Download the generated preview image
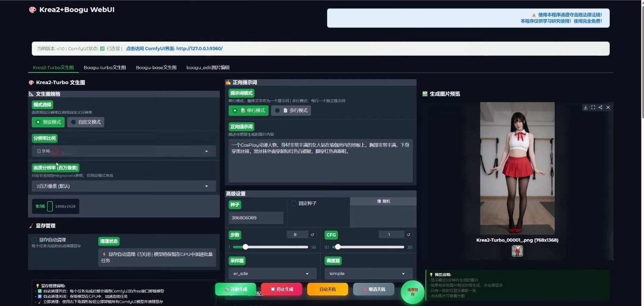 click(x=586, y=108)
